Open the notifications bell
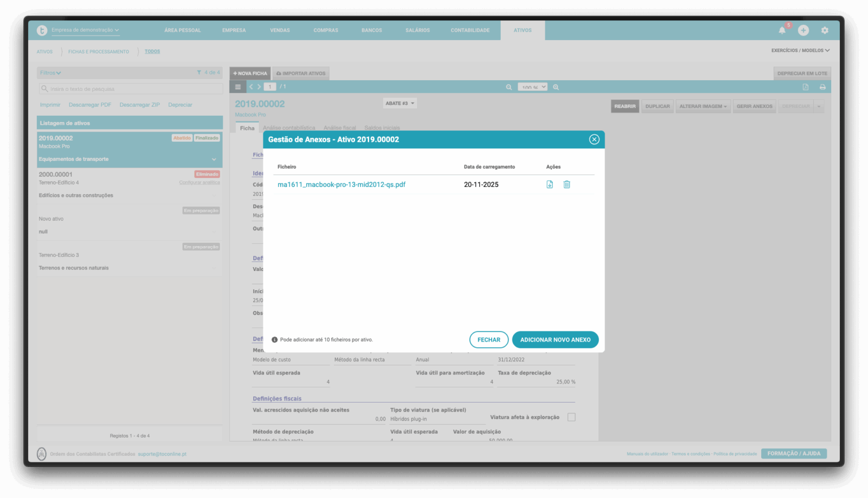868x498 pixels. point(782,30)
